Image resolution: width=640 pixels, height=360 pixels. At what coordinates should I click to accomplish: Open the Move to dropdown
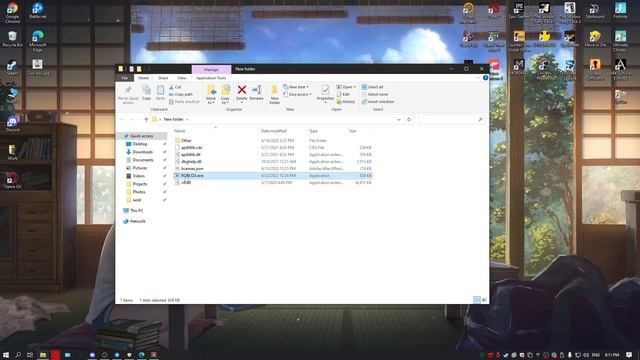coord(211,95)
